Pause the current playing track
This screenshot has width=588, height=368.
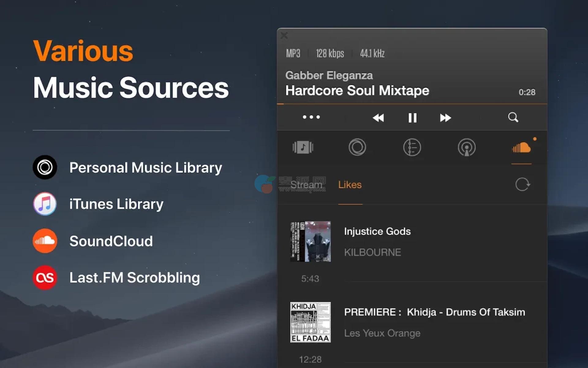pyautogui.click(x=412, y=118)
